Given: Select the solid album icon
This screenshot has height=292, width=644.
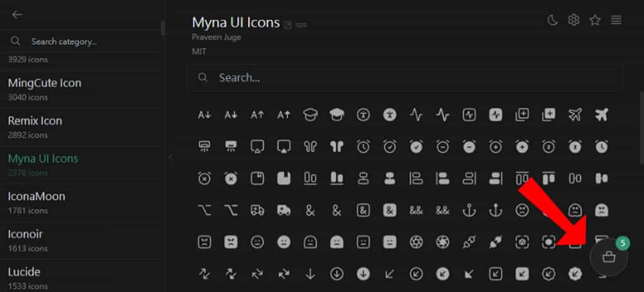Looking at the screenshot, I should (284, 178).
